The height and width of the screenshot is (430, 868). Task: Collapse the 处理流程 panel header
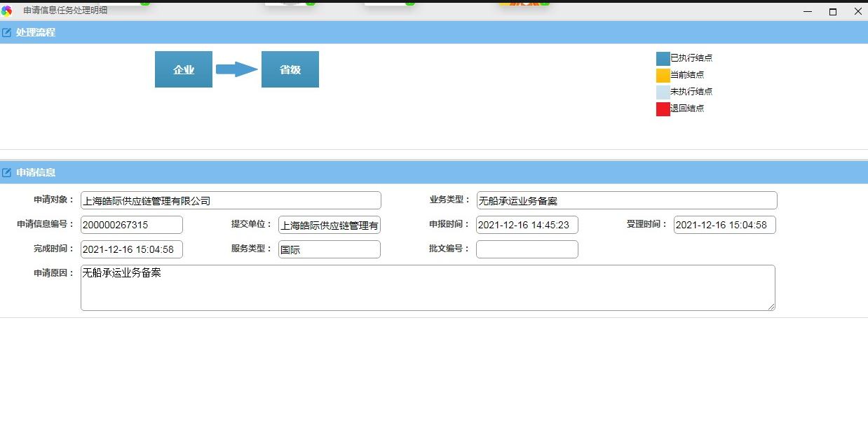coord(421,32)
